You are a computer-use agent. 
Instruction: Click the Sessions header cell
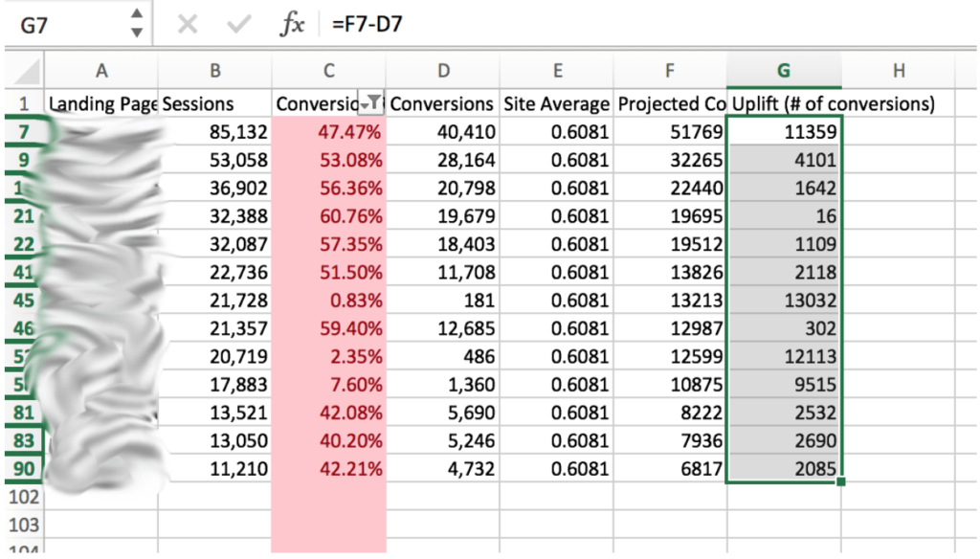click(x=215, y=104)
